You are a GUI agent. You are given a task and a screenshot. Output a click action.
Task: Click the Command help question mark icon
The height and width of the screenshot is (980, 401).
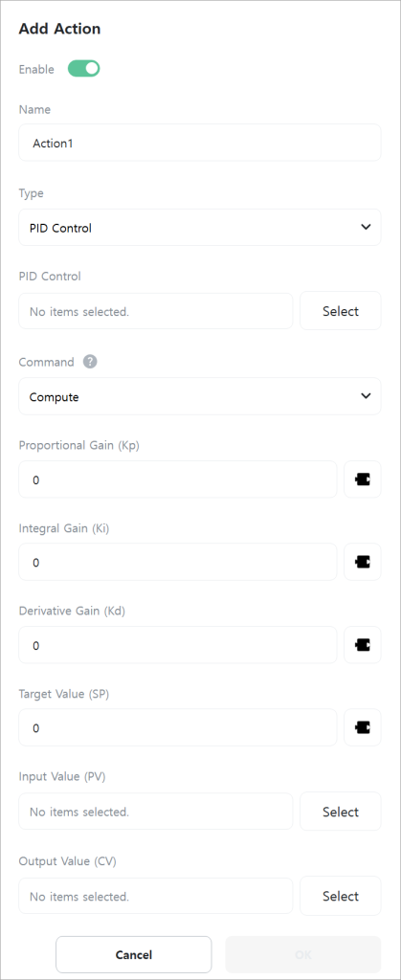coord(90,362)
